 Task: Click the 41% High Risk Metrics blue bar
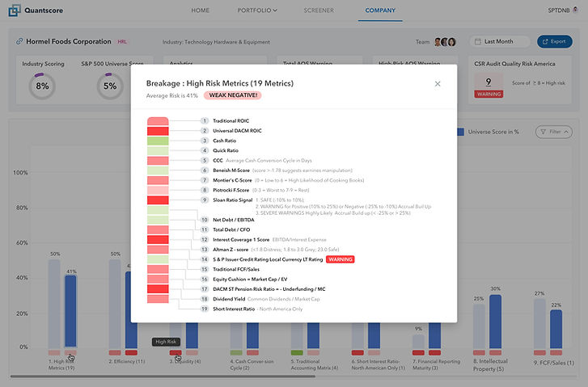(x=70, y=311)
